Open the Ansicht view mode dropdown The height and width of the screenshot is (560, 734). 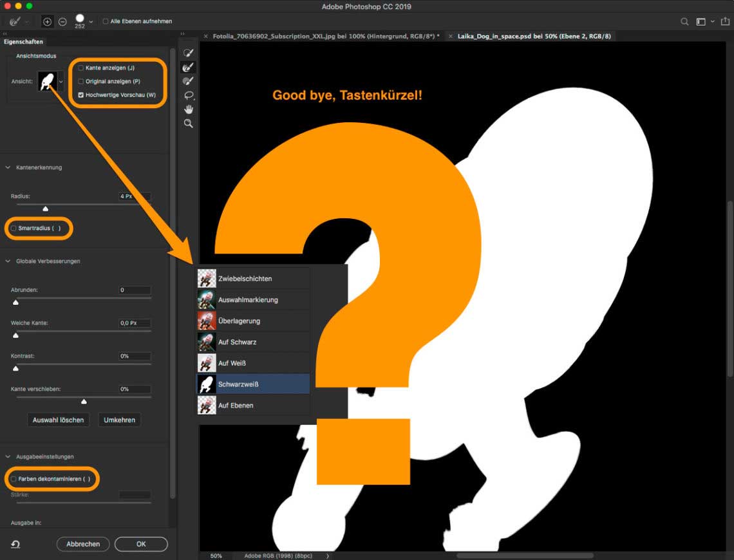pos(61,82)
